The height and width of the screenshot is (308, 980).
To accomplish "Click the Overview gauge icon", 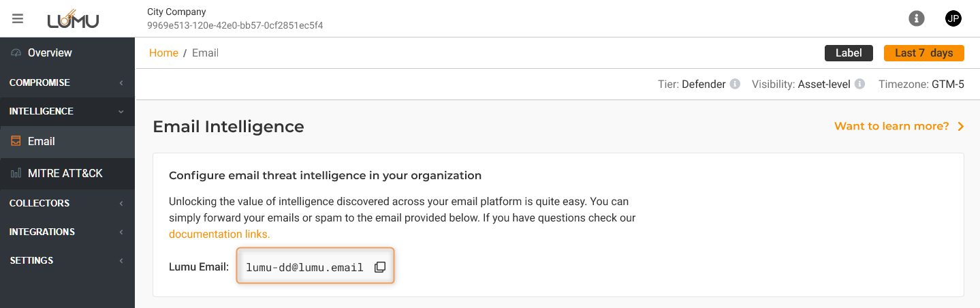I will pos(16,53).
